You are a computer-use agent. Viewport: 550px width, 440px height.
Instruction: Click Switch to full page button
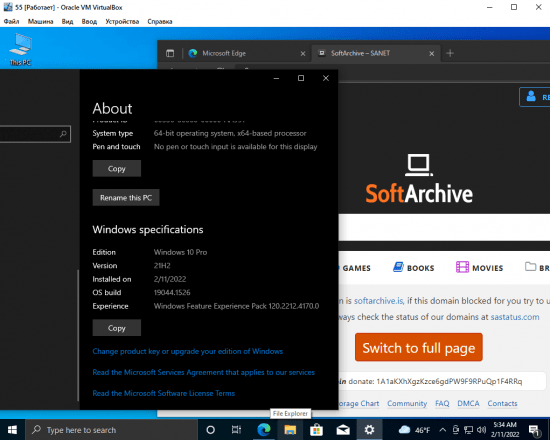pyautogui.click(x=418, y=347)
